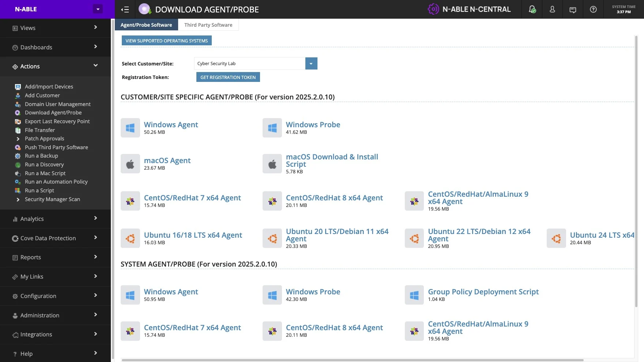The image size is (644, 362).
Task: Click the N-ABLE N-CENTRAL logo icon
Action: coord(433,9)
